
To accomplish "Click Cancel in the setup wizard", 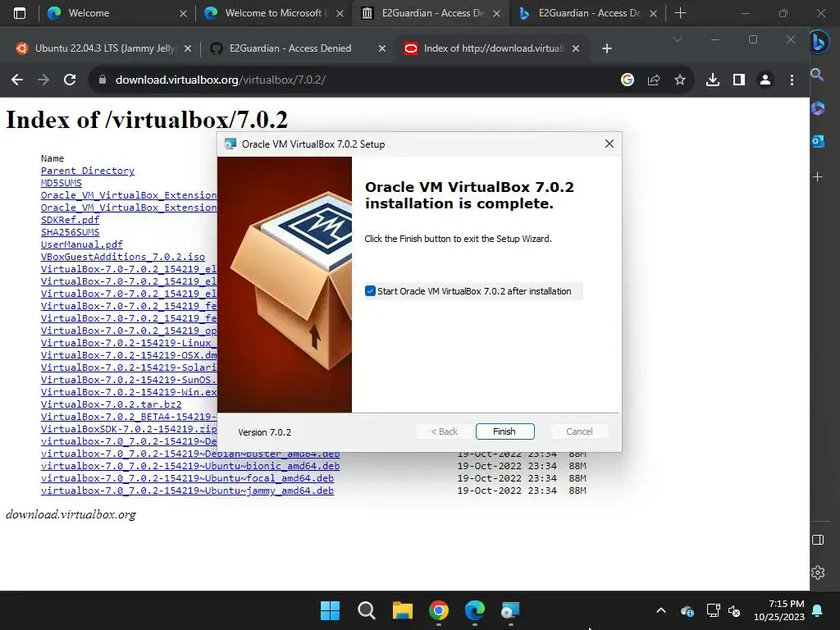I will click(x=579, y=431).
